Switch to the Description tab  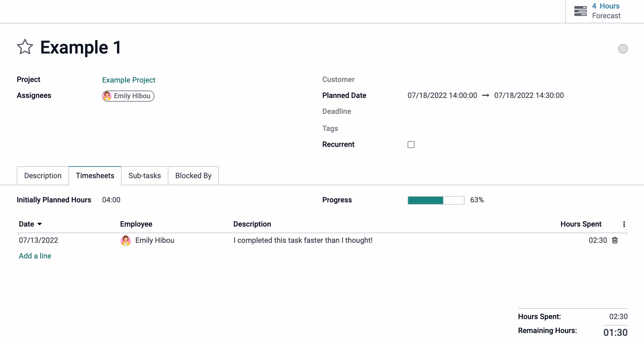coord(43,176)
